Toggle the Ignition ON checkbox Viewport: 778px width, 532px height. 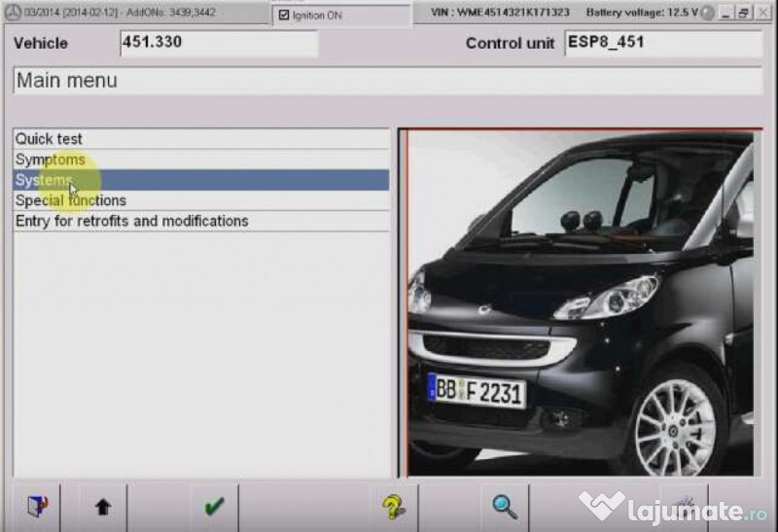tap(284, 16)
